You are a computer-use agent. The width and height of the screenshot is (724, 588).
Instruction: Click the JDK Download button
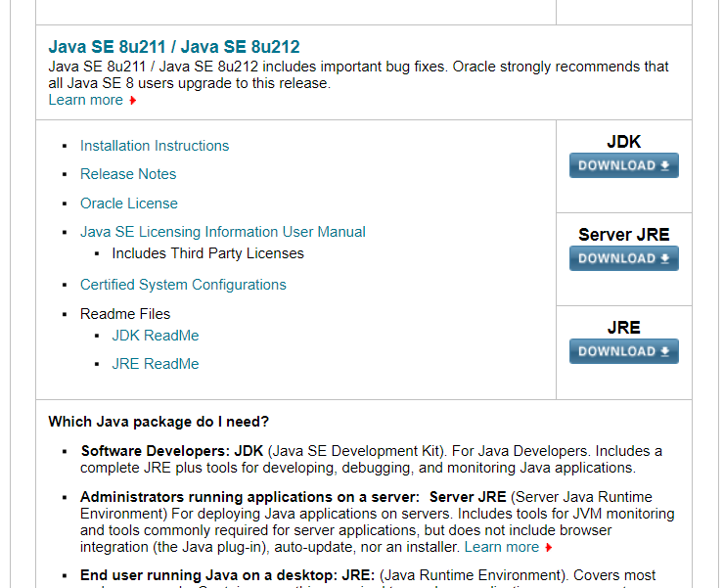(624, 165)
